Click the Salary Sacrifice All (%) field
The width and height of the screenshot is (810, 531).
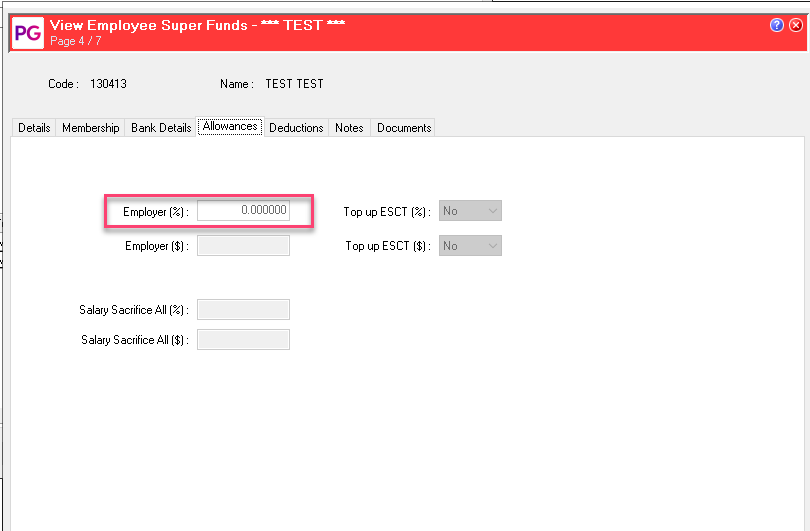click(243, 310)
